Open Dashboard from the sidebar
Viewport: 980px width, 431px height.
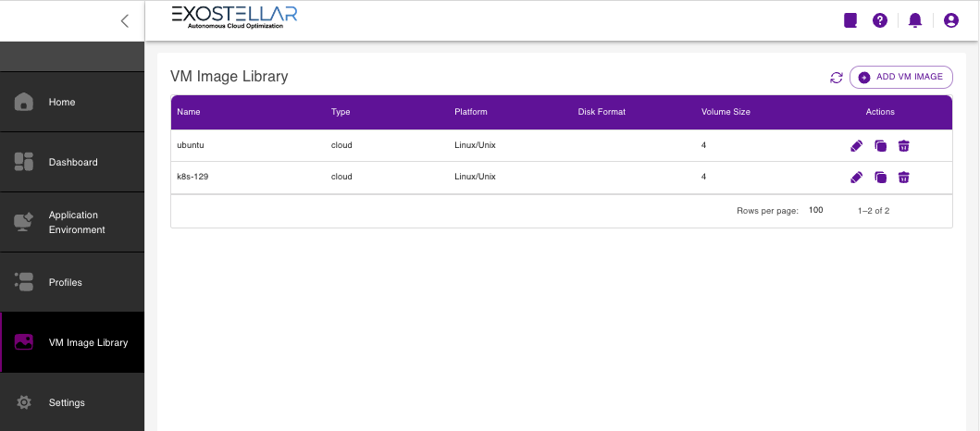(72, 162)
